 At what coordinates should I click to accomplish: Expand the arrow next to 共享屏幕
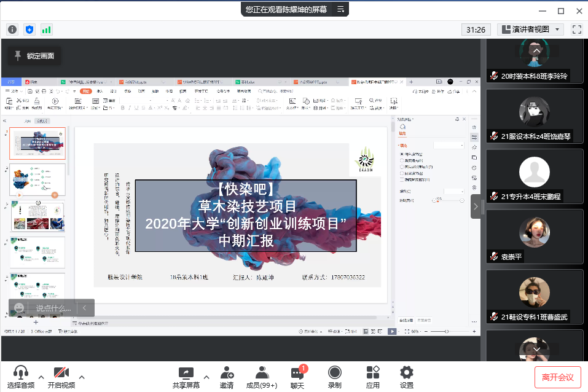tap(206, 377)
